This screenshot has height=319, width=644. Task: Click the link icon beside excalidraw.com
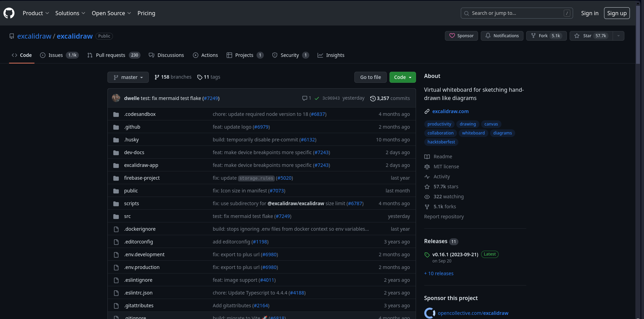[x=427, y=111]
